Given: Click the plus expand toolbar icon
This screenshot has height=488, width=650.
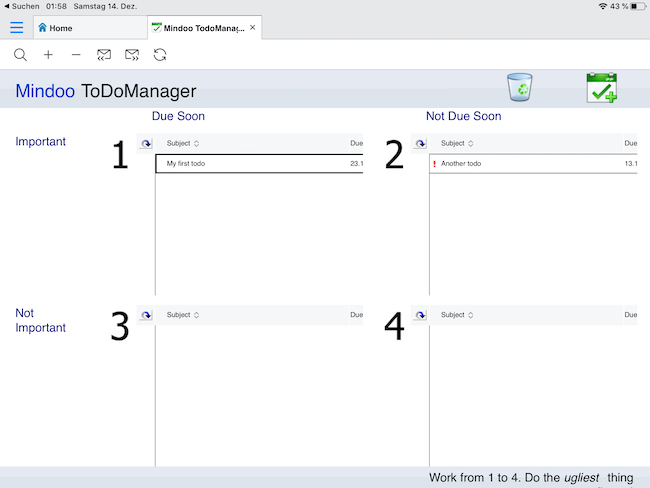Looking at the screenshot, I should (x=48, y=55).
